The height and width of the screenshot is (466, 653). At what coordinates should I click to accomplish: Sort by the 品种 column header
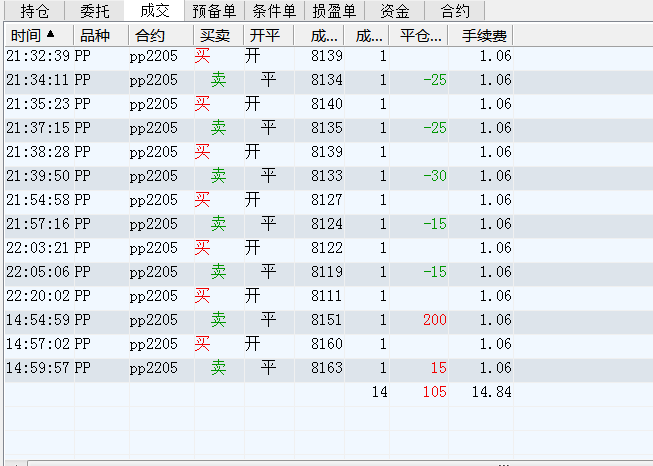pyautogui.click(x=94, y=35)
